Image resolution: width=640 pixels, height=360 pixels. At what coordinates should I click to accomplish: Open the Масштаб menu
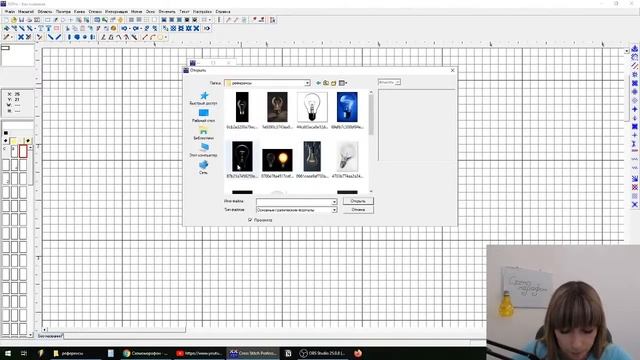pos(26,12)
